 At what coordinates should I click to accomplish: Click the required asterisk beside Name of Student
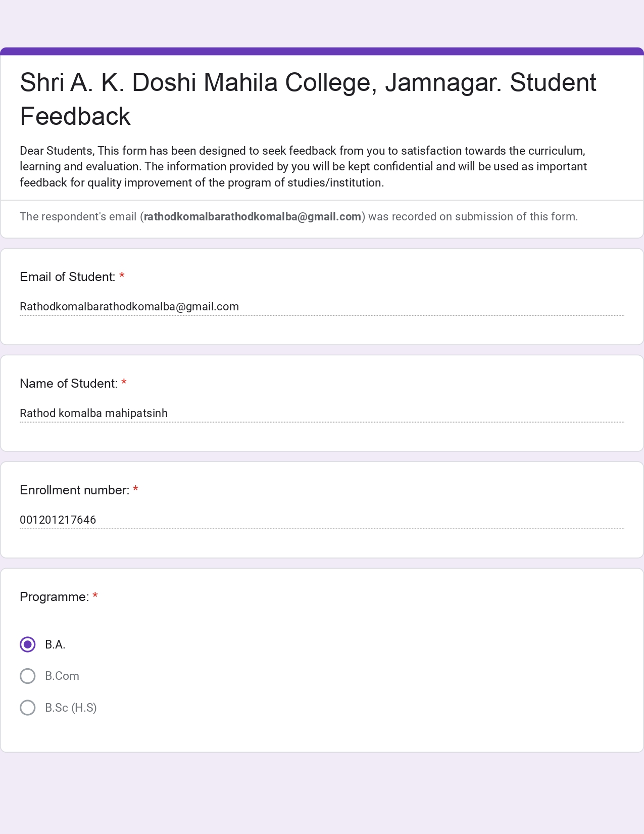click(x=124, y=383)
